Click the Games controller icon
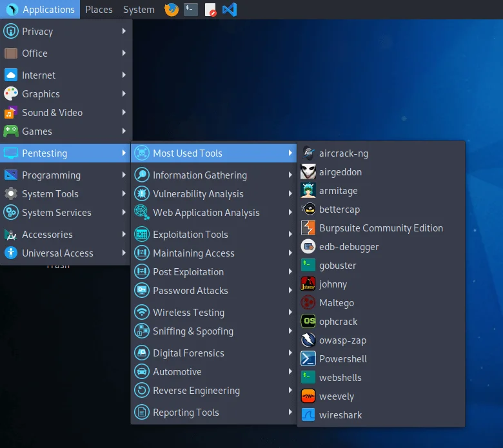Screen dimensions: 503x448 click(11, 131)
